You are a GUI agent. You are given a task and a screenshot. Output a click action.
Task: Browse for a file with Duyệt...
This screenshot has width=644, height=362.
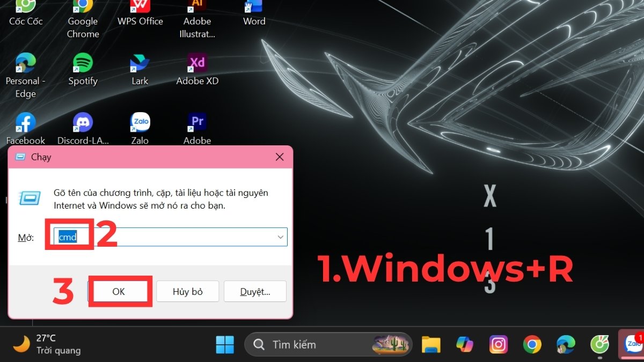(x=255, y=291)
